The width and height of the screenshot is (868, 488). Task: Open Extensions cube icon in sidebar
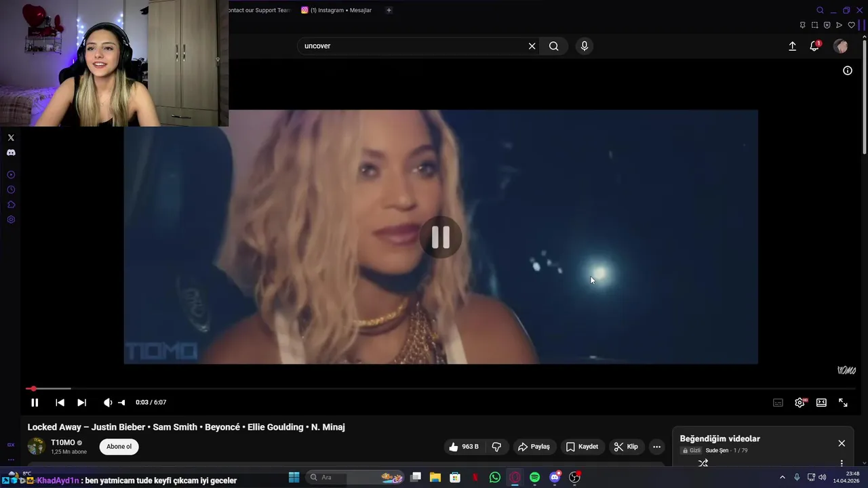tap(11, 205)
